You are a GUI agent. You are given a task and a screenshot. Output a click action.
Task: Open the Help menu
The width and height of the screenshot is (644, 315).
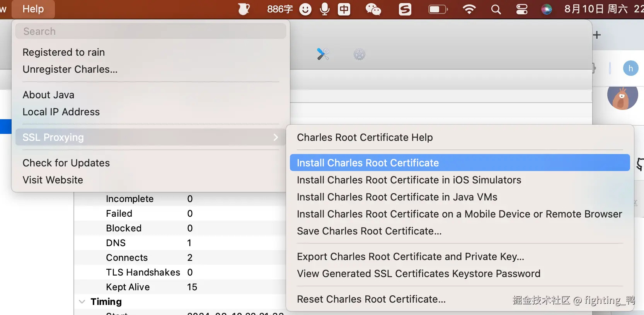(x=33, y=9)
